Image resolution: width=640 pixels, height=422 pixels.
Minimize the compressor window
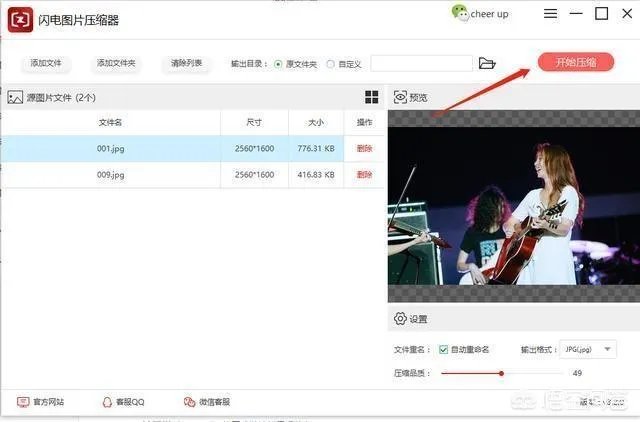[x=576, y=13]
